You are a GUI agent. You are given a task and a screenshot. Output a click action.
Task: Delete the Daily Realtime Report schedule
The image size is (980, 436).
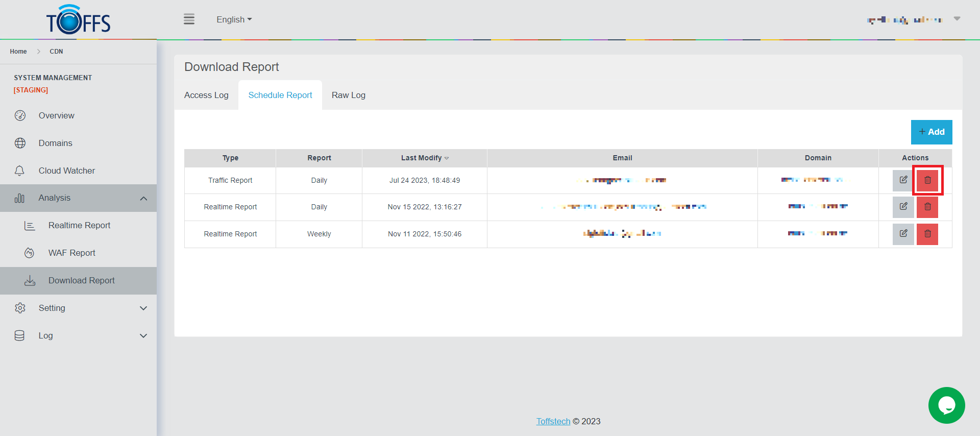click(x=927, y=207)
